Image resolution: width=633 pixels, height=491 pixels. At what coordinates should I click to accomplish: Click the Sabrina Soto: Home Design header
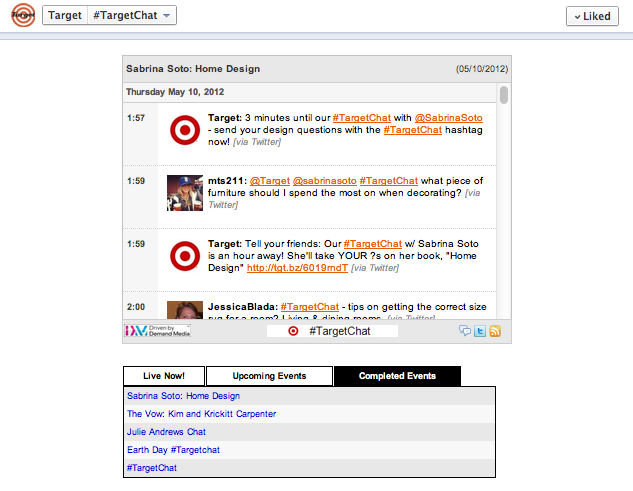point(193,69)
